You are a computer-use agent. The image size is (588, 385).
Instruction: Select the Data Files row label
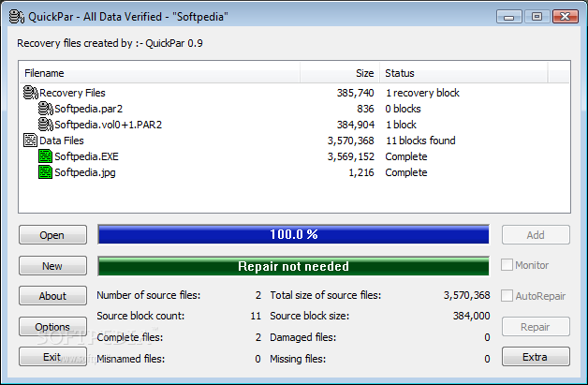[62, 141]
